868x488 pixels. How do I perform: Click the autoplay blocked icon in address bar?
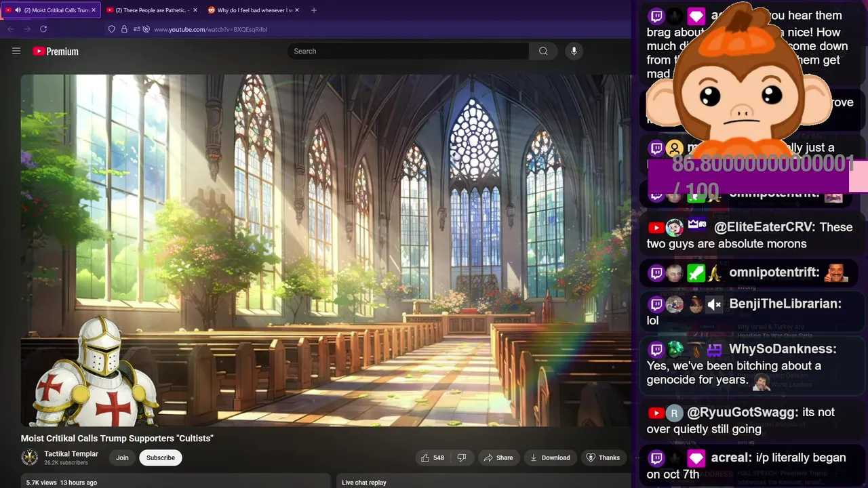click(x=146, y=29)
